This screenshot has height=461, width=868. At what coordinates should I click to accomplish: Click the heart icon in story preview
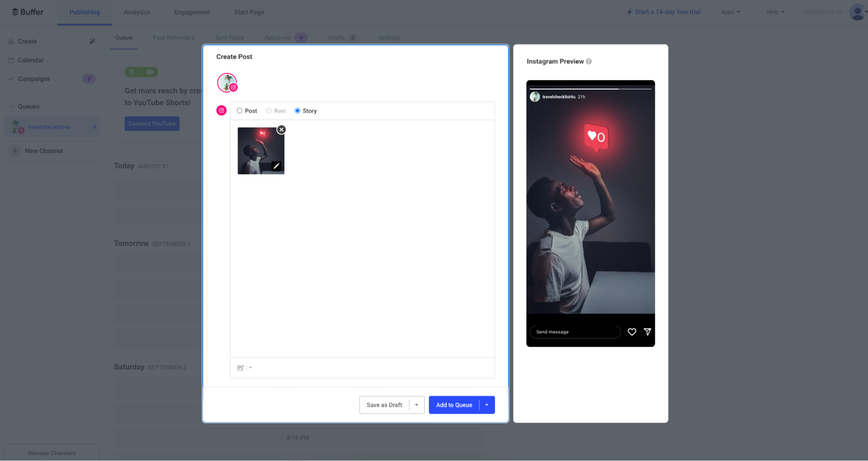(632, 332)
